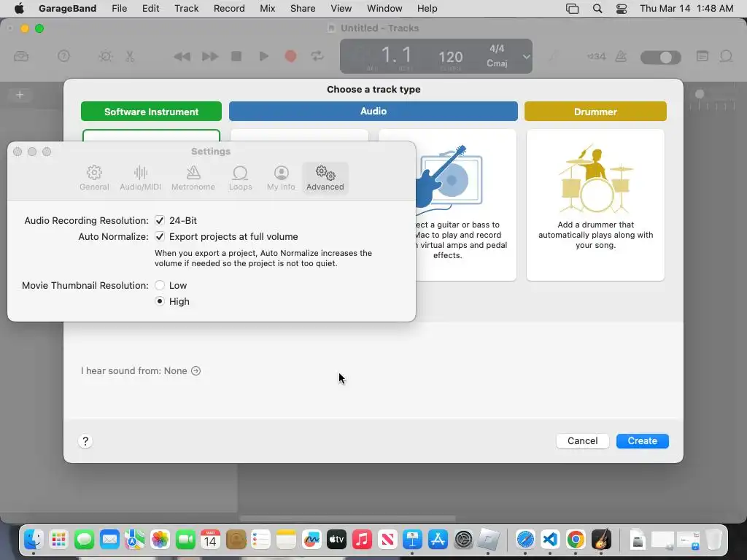Open Visual Studio Code from Dock
Viewport: 747px width, 560px height.
point(550,540)
